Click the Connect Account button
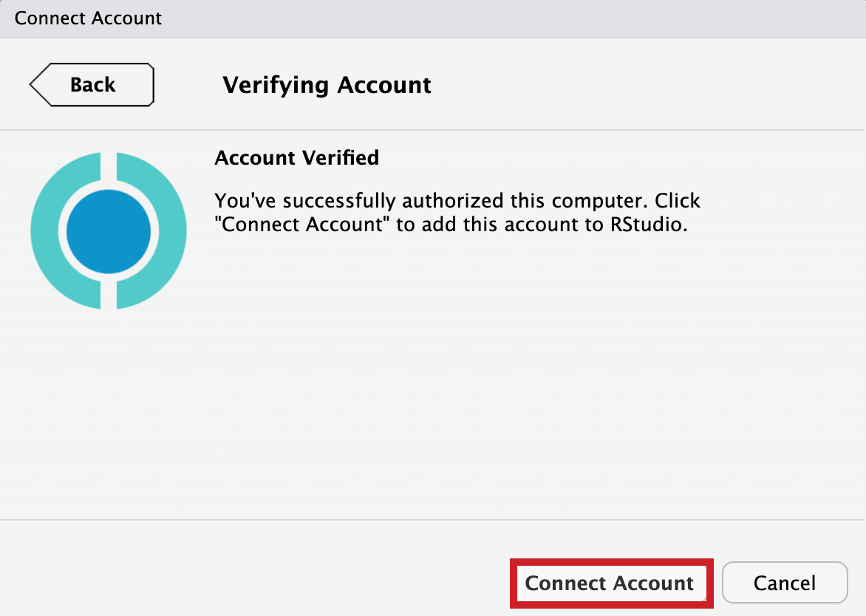Image resolution: width=866 pixels, height=616 pixels. (610, 583)
